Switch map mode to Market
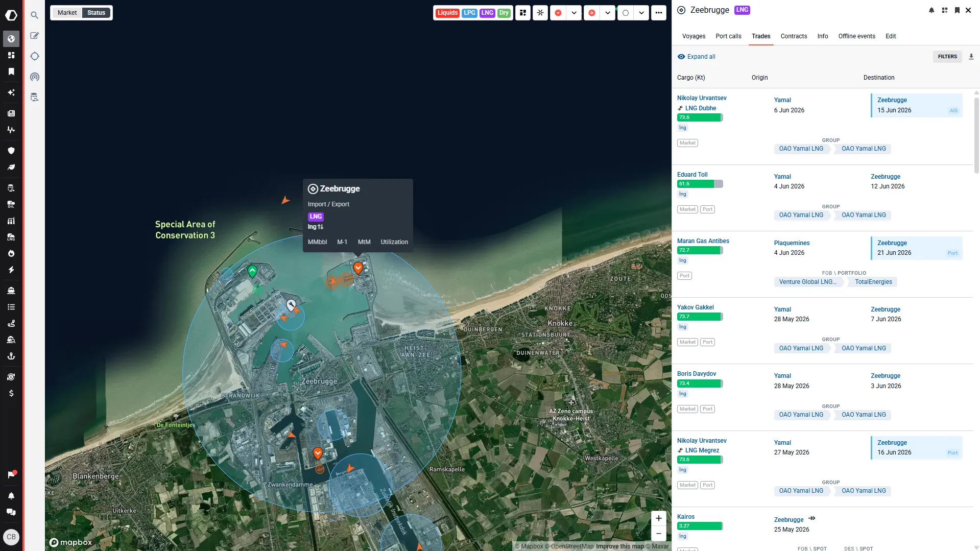Screen dimensions: 980x551 (x=67, y=13)
